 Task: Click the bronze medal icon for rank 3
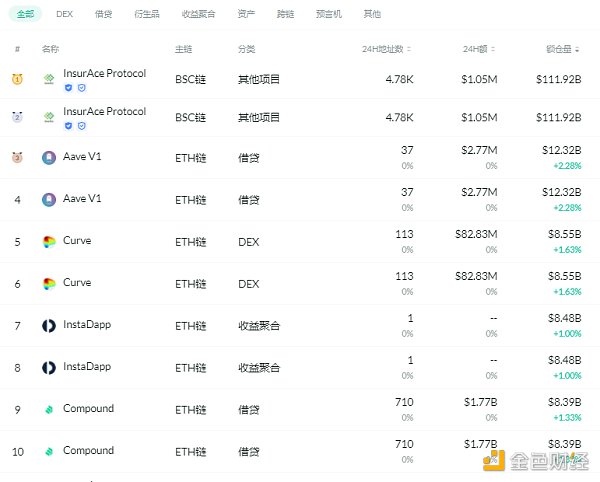pos(17,157)
